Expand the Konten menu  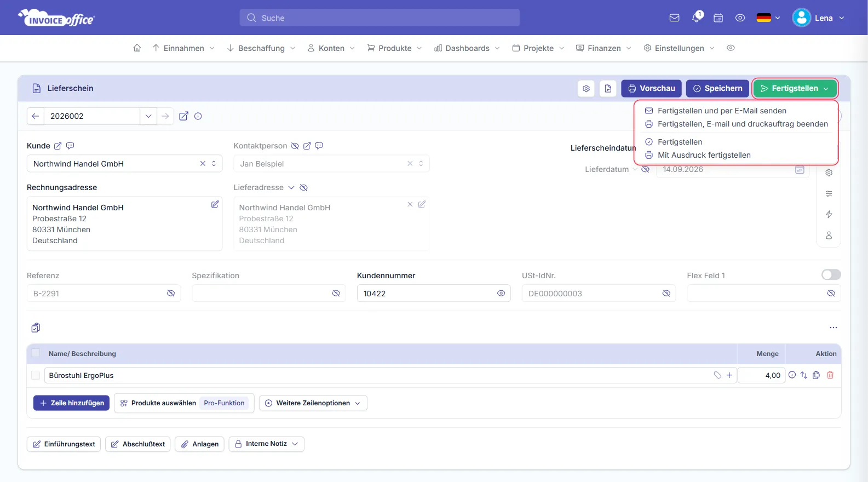(x=331, y=48)
